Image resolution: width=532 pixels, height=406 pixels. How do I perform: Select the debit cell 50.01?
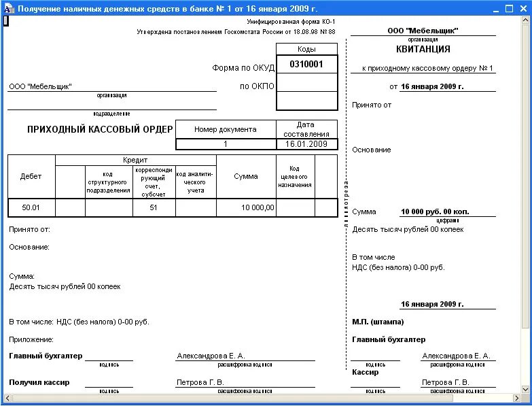coord(31,207)
